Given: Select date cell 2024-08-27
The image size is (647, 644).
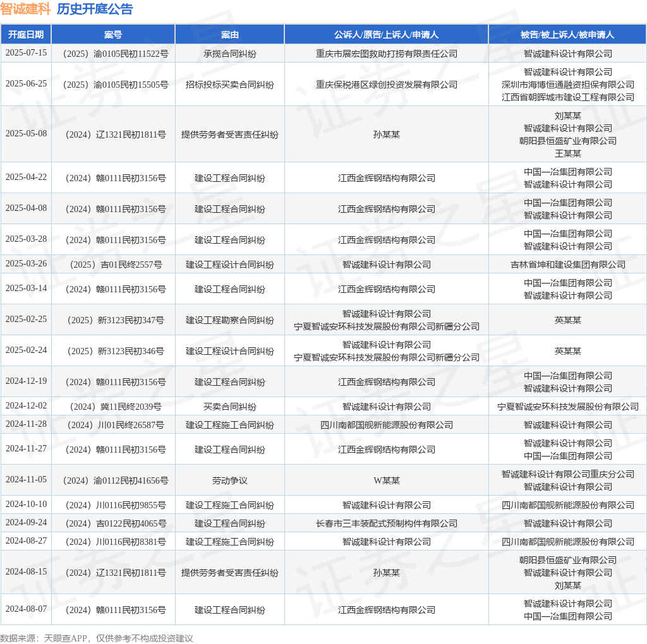Looking at the screenshot, I should (x=26, y=541).
